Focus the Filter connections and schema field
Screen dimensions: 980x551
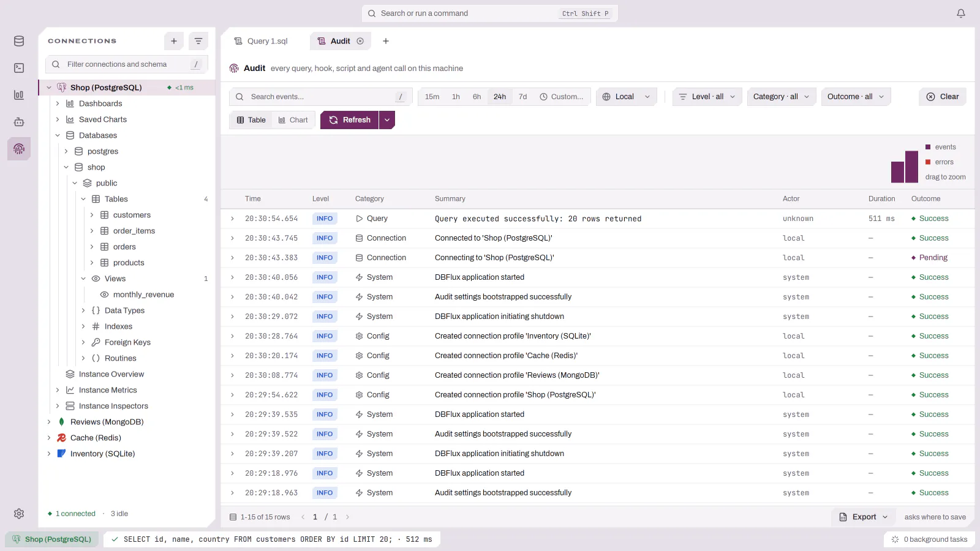coord(127,64)
